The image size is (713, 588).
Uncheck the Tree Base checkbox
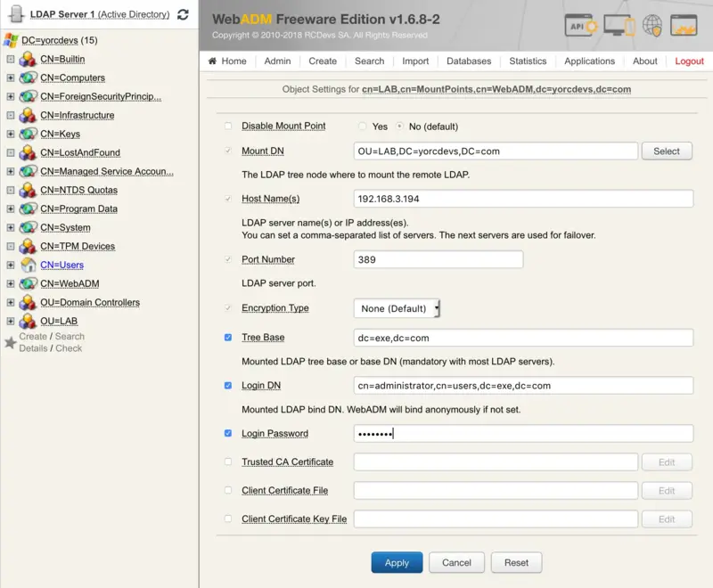(228, 337)
